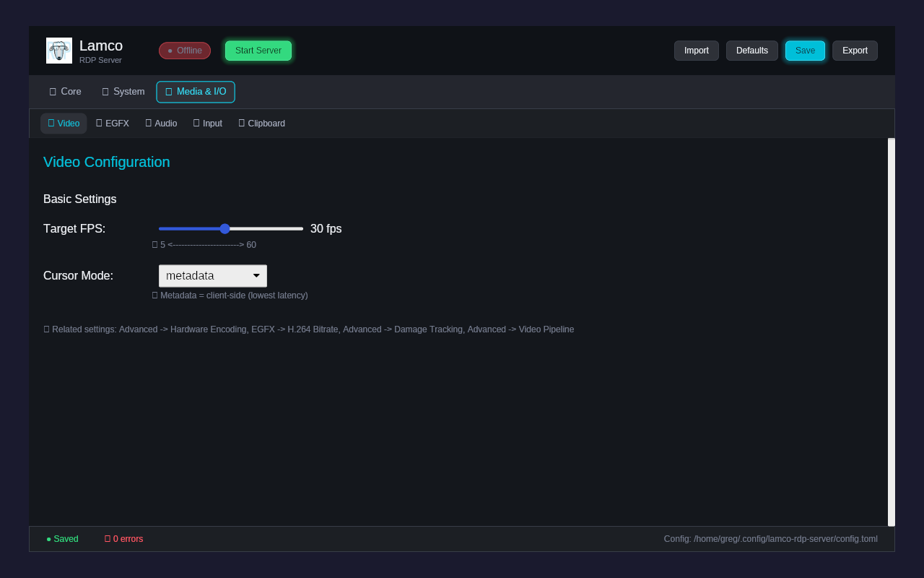Screen dimensions: 924x578
Task: Click the info icon on the Related settings line
Action: pos(46,329)
